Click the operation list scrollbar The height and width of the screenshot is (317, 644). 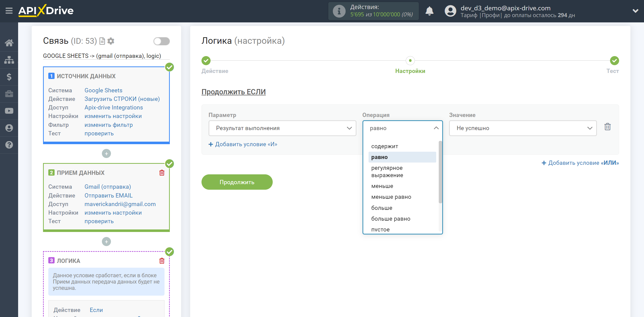pyautogui.click(x=440, y=172)
